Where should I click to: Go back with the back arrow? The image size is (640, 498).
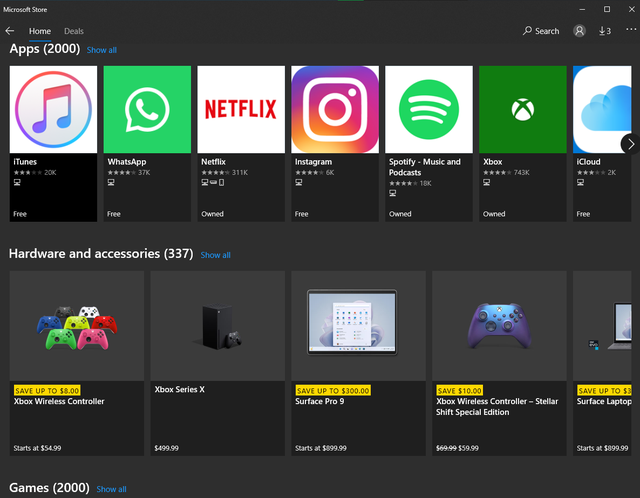(x=10, y=31)
